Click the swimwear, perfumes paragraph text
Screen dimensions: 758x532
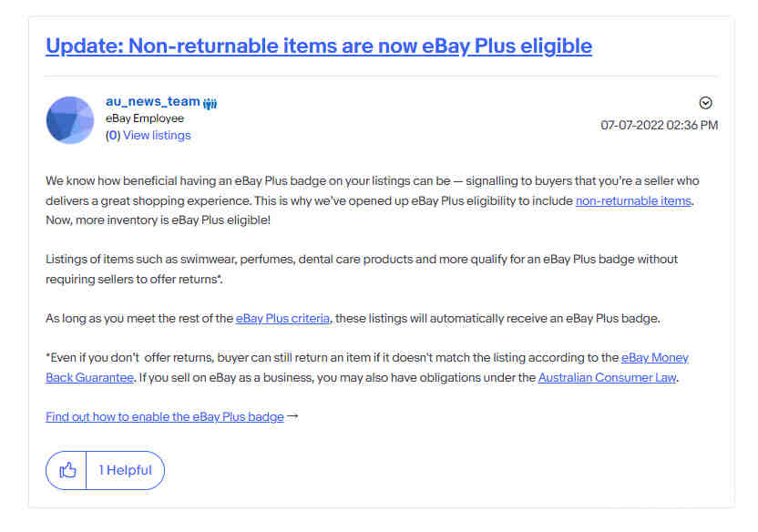click(362, 269)
